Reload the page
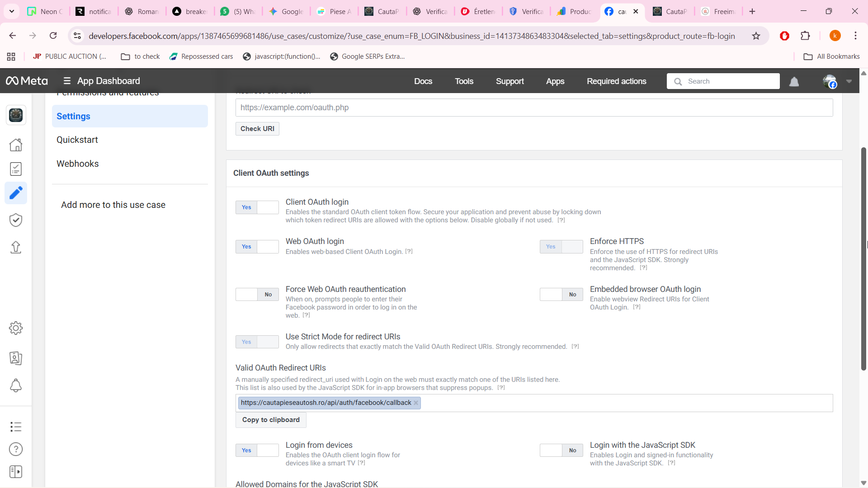Screen dimensions: 868x488 [53, 36]
